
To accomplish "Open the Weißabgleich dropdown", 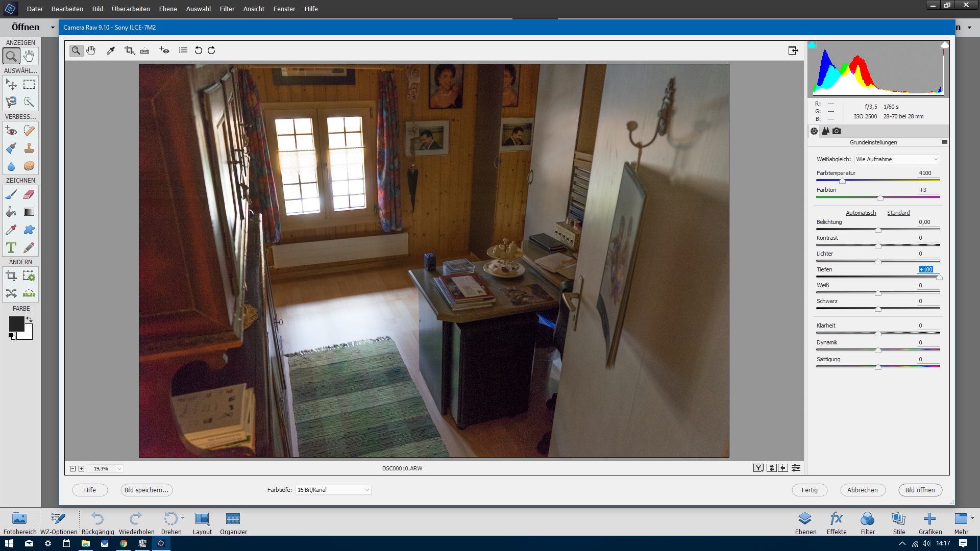I will pos(897,159).
